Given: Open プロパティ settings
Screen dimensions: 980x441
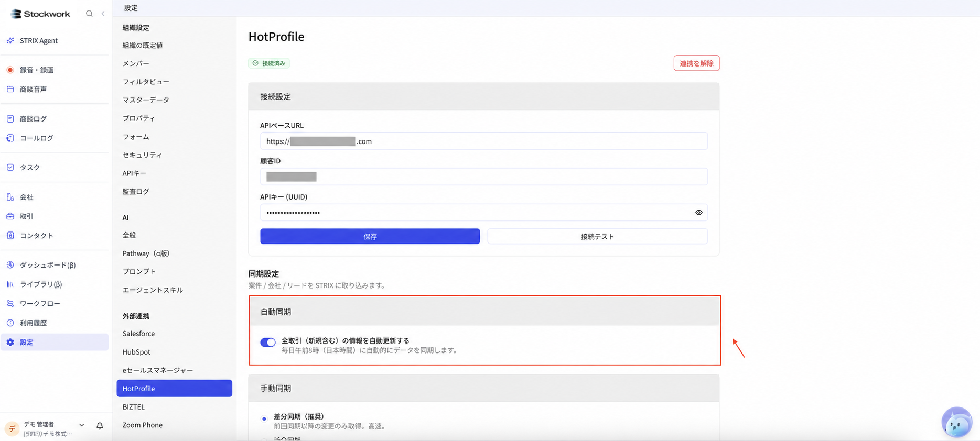Looking at the screenshot, I should pyautogui.click(x=139, y=118).
